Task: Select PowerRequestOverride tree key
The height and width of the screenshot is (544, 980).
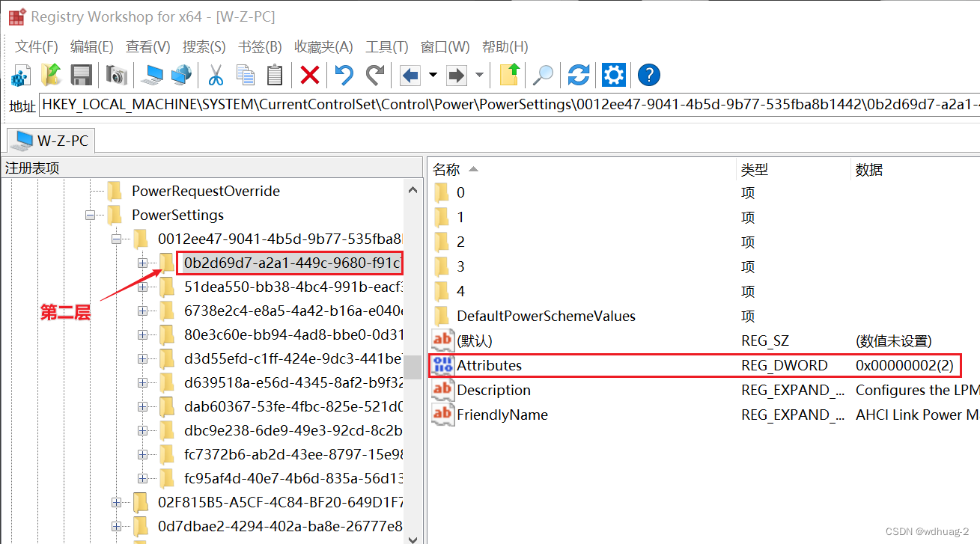Action: point(206,191)
